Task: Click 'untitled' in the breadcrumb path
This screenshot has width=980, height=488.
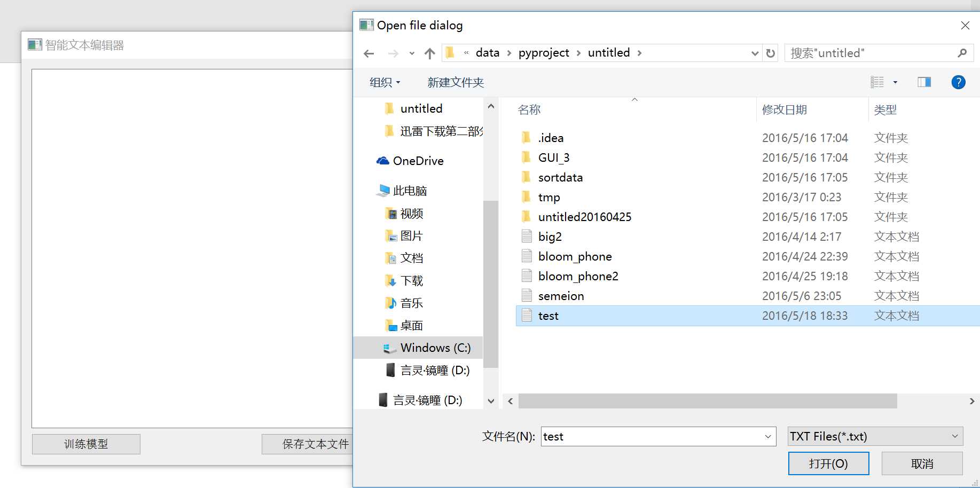Action: [x=609, y=53]
